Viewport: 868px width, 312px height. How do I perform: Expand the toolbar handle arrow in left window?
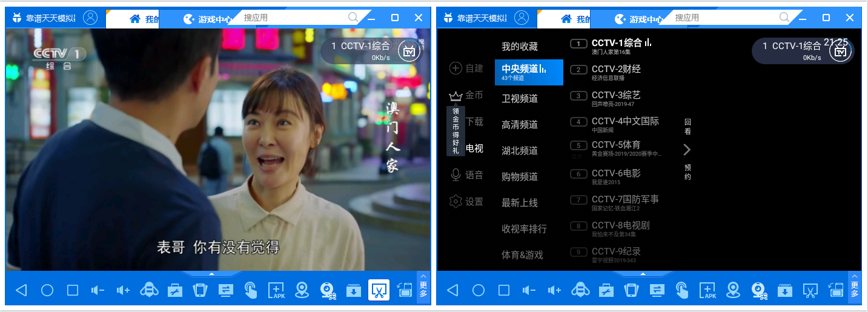click(211, 274)
